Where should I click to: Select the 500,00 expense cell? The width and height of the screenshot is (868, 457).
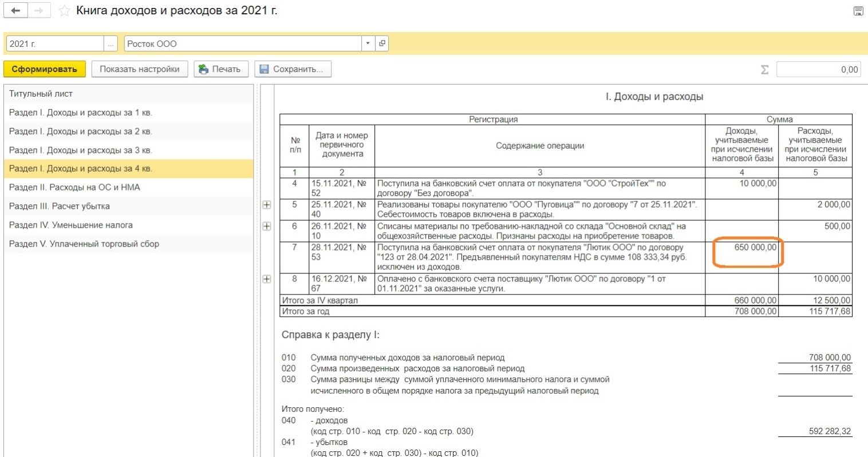[815, 231]
